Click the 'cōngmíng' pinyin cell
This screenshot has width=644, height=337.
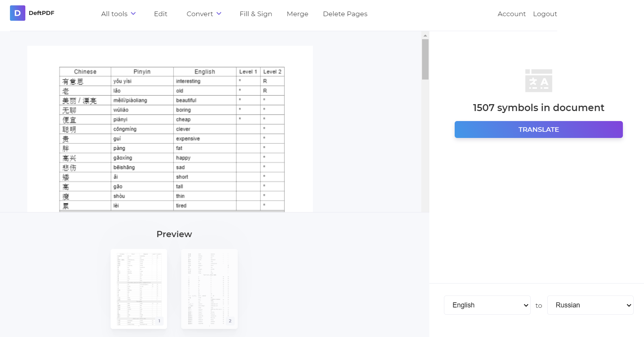pos(142,129)
